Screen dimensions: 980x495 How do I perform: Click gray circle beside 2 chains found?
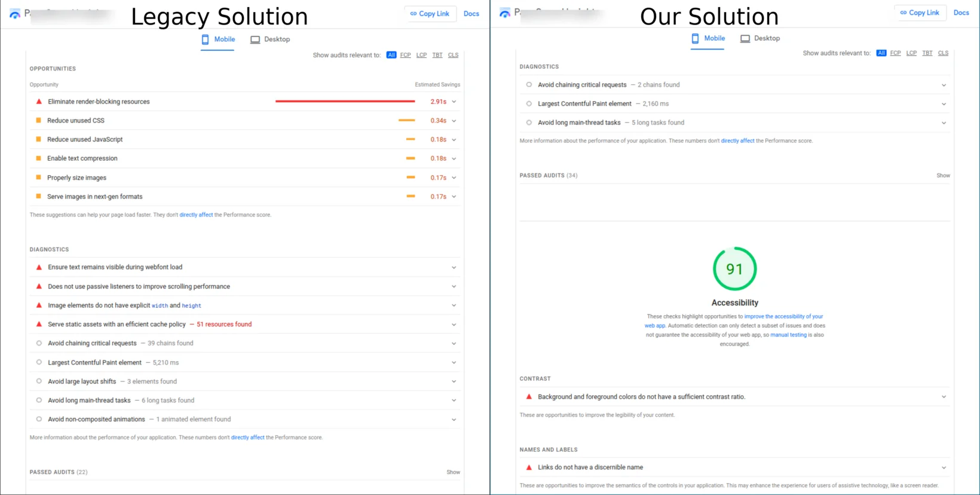coord(529,85)
